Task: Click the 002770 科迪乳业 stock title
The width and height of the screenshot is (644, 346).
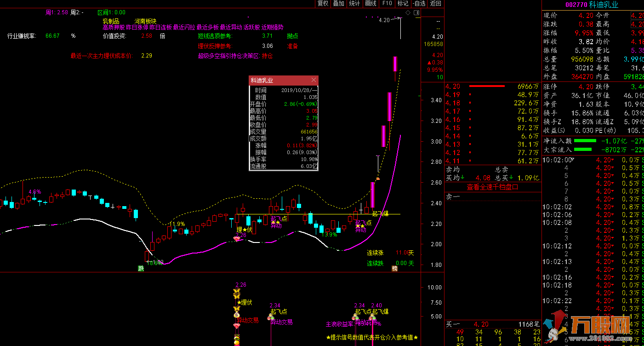Action: coord(592,5)
